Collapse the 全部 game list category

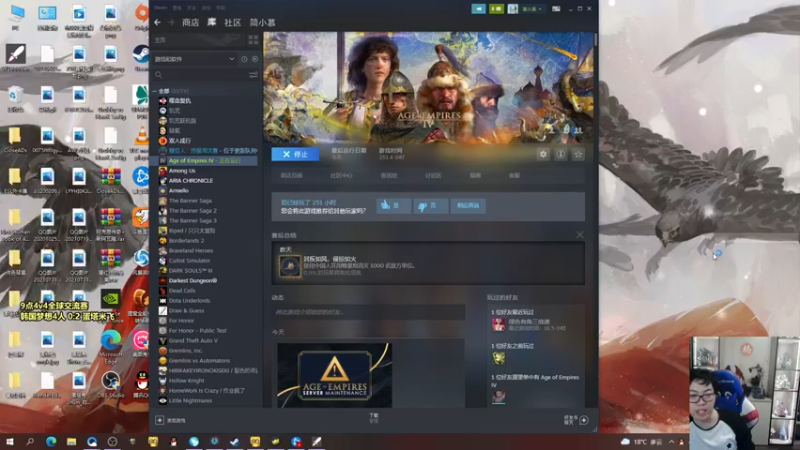pyautogui.click(x=155, y=91)
